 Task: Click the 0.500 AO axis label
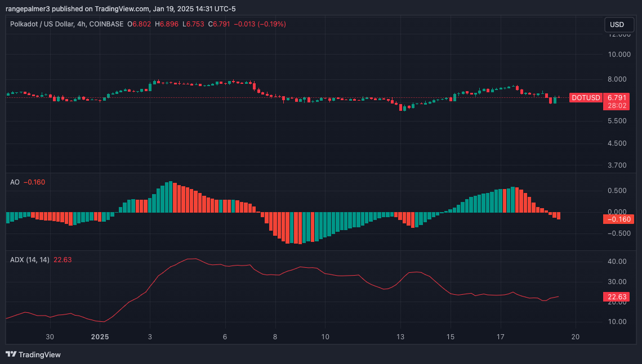pyautogui.click(x=617, y=191)
